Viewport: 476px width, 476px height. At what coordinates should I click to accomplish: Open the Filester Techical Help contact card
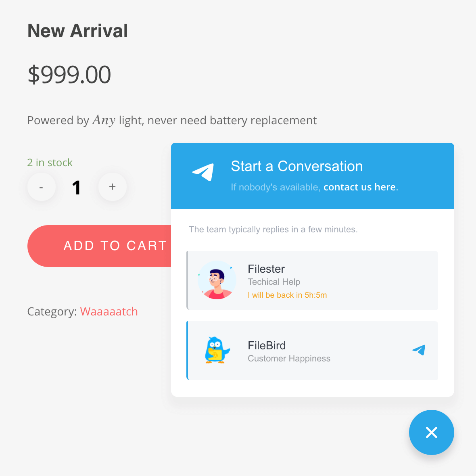pyautogui.click(x=312, y=280)
